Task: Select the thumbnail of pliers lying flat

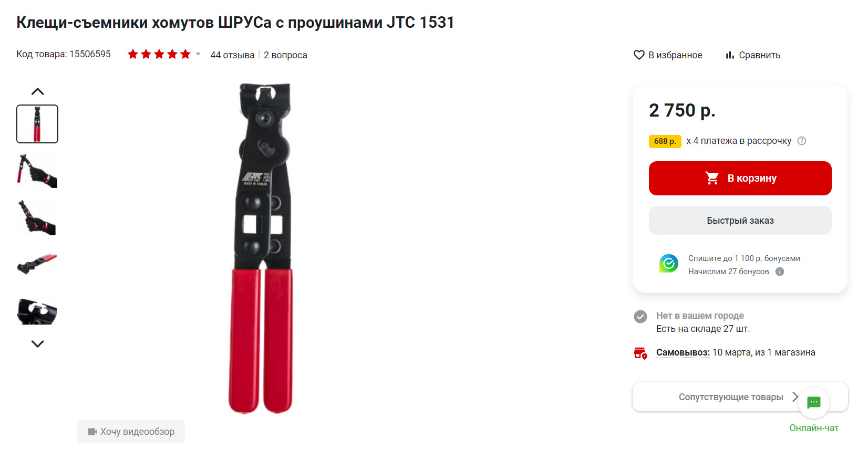Action: pos(37,264)
